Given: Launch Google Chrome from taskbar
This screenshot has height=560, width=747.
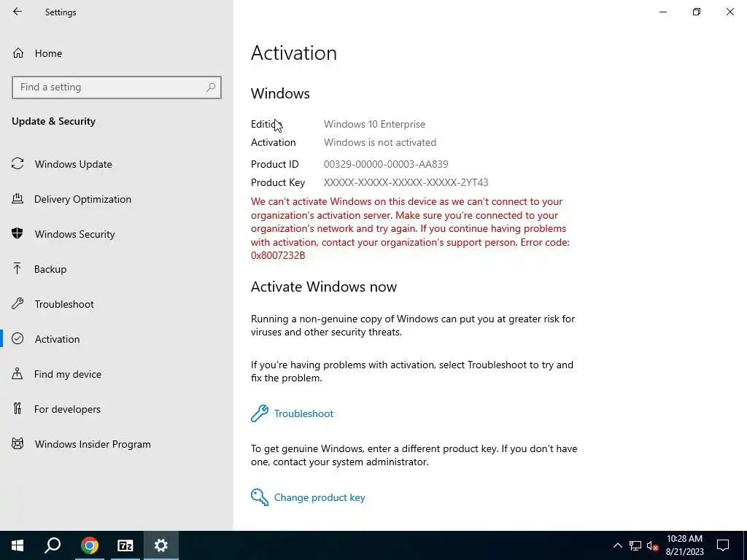Looking at the screenshot, I should pos(89,545).
